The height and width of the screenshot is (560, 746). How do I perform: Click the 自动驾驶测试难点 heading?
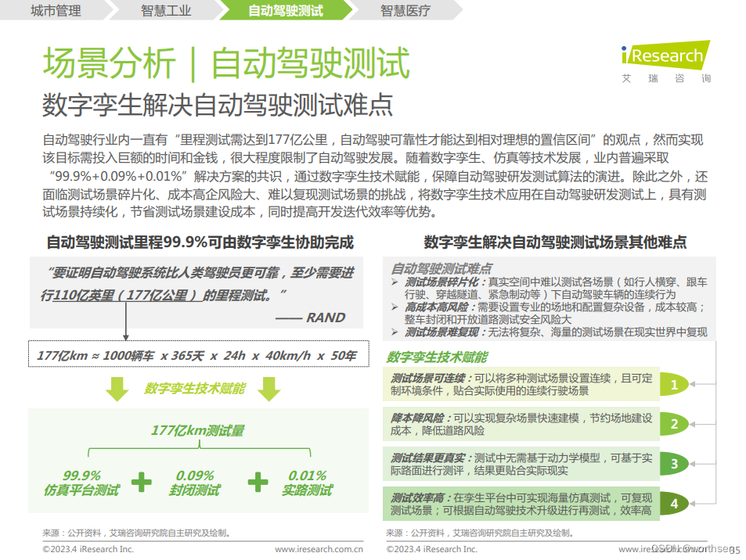click(x=441, y=268)
